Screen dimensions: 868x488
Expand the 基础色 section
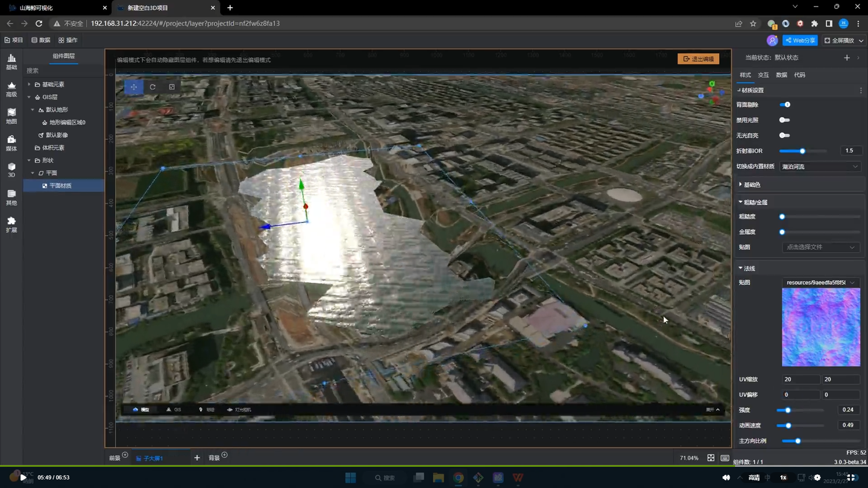pyautogui.click(x=752, y=185)
